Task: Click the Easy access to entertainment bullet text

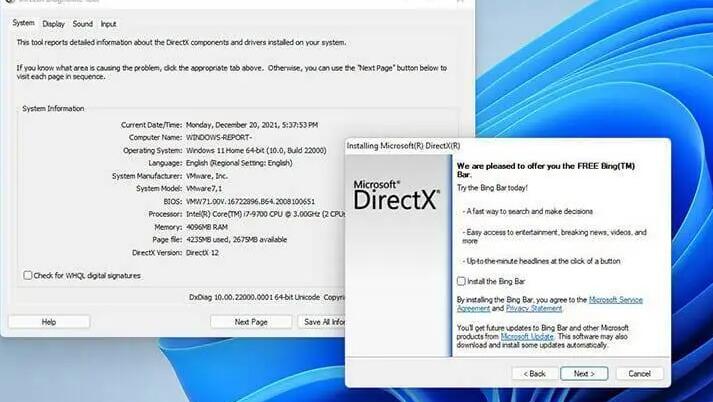Action: point(554,236)
